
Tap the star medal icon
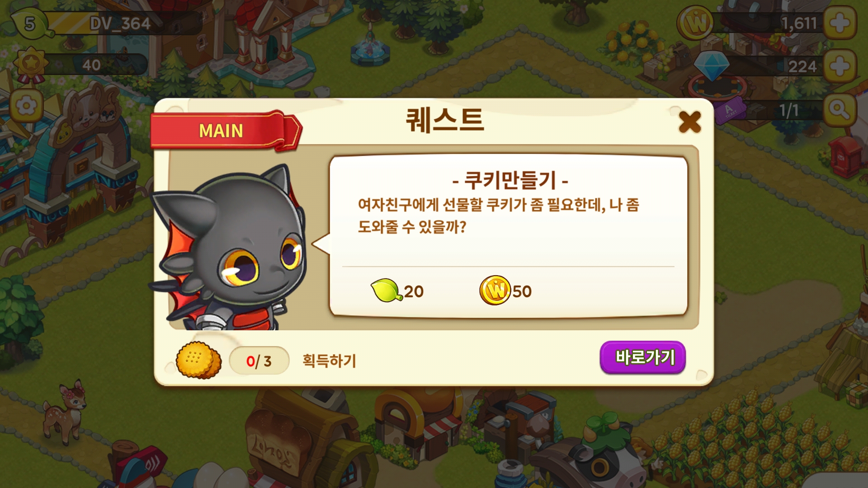(31, 64)
